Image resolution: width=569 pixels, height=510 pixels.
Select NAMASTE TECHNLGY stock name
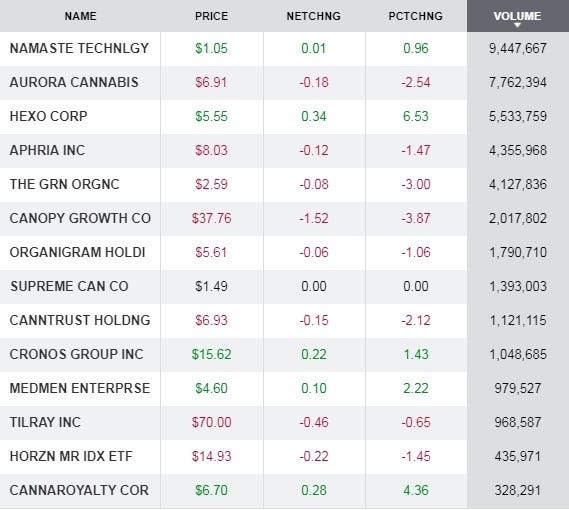(x=79, y=48)
